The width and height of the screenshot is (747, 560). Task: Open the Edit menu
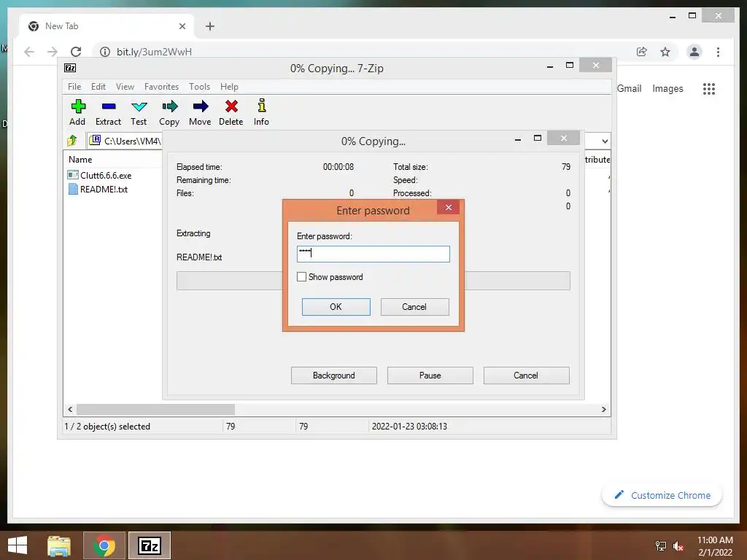[98, 87]
